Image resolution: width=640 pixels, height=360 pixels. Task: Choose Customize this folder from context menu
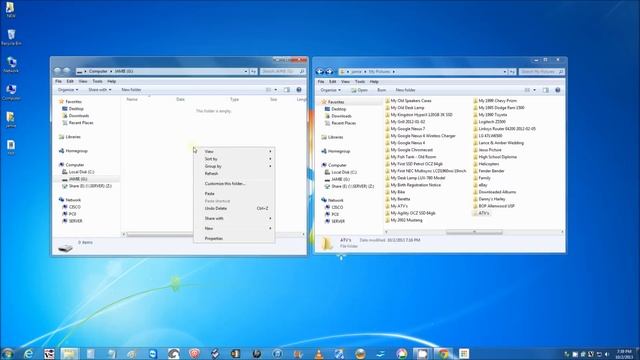(x=234, y=184)
